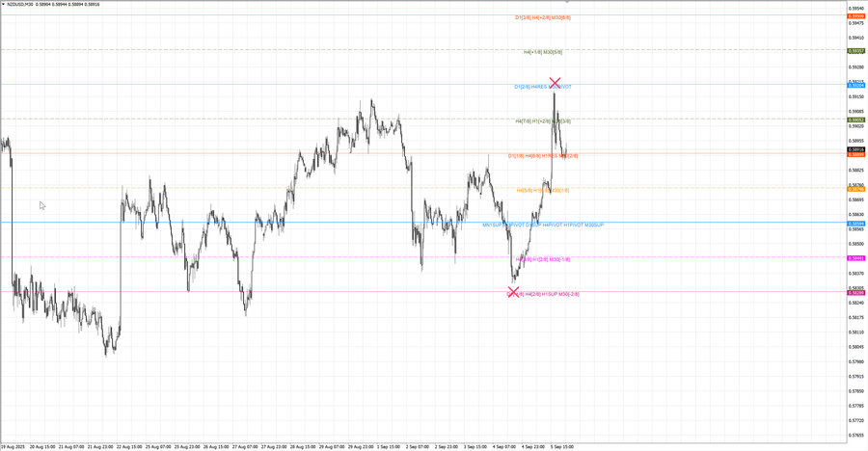
Task: Click the green 0.59052 price tag
Action: pos(855,120)
